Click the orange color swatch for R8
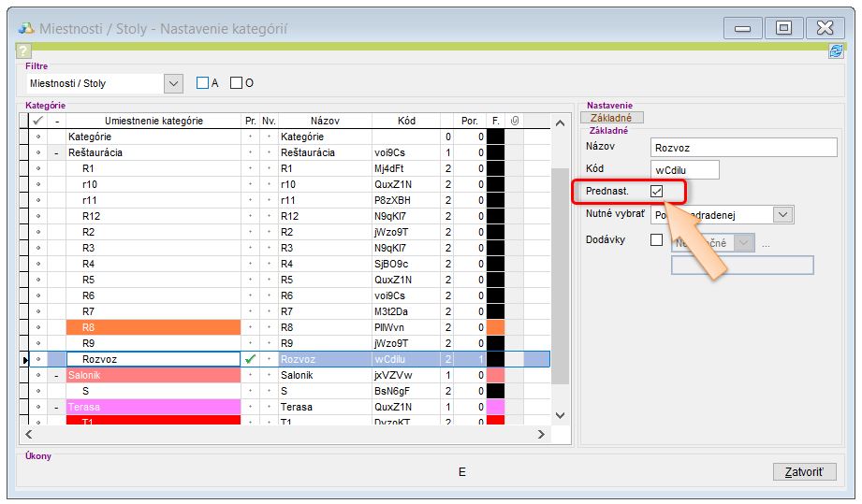The height and width of the screenshot is (504, 862). [x=495, y=327]
